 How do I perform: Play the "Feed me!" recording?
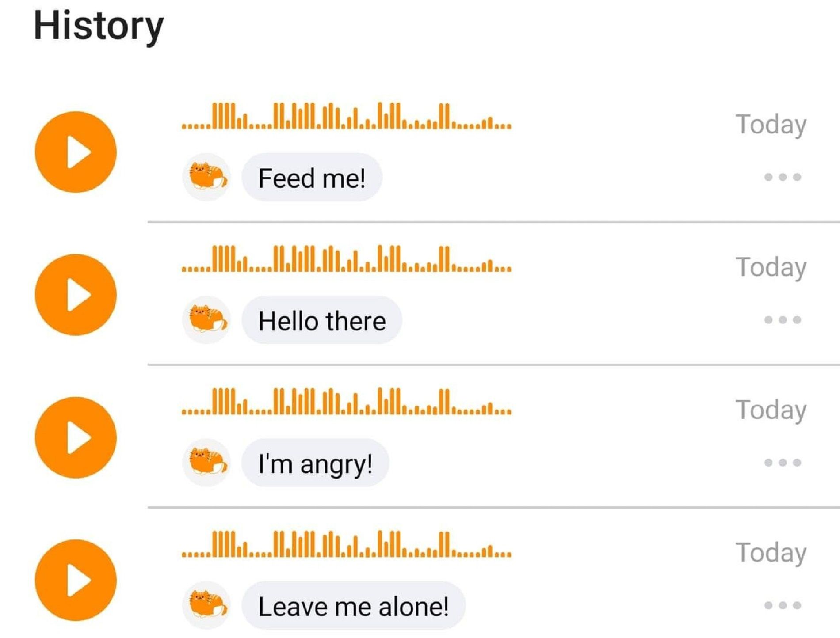[76, 152]
